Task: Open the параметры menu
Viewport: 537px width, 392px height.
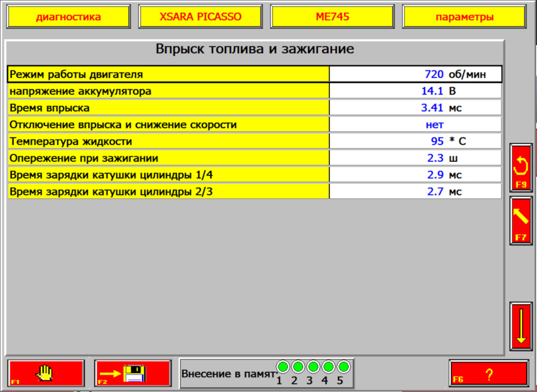Action: coord(464,16)
